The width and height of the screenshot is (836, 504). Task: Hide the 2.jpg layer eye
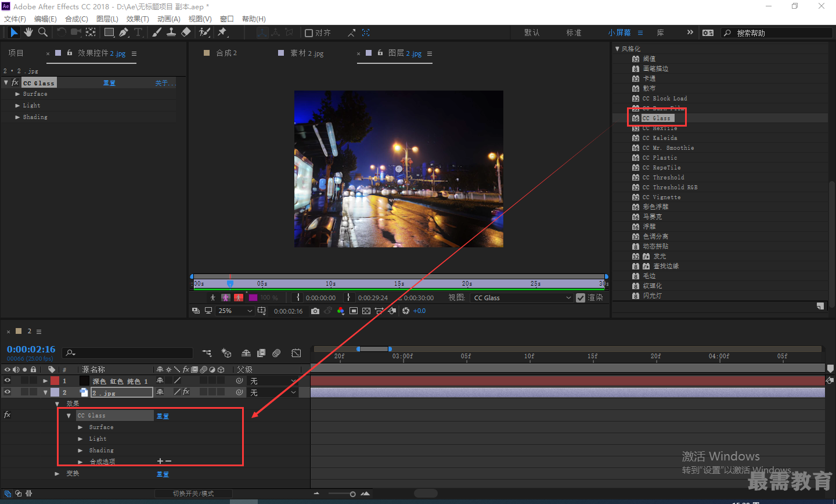pos(8,393)
